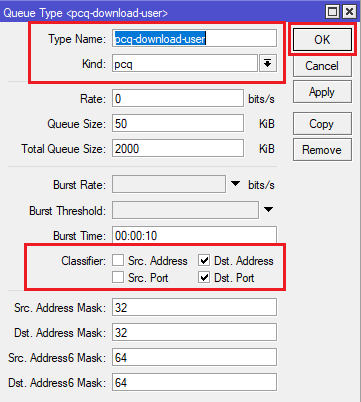The image size is (361, 402).
Task: Click the Remove button
Action: 322,150
